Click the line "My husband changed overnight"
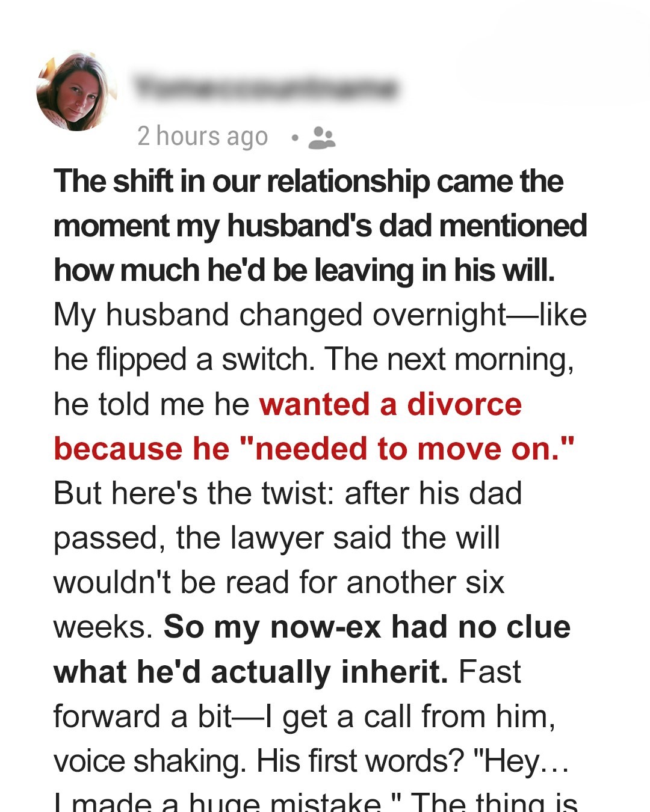 (320, 315)
